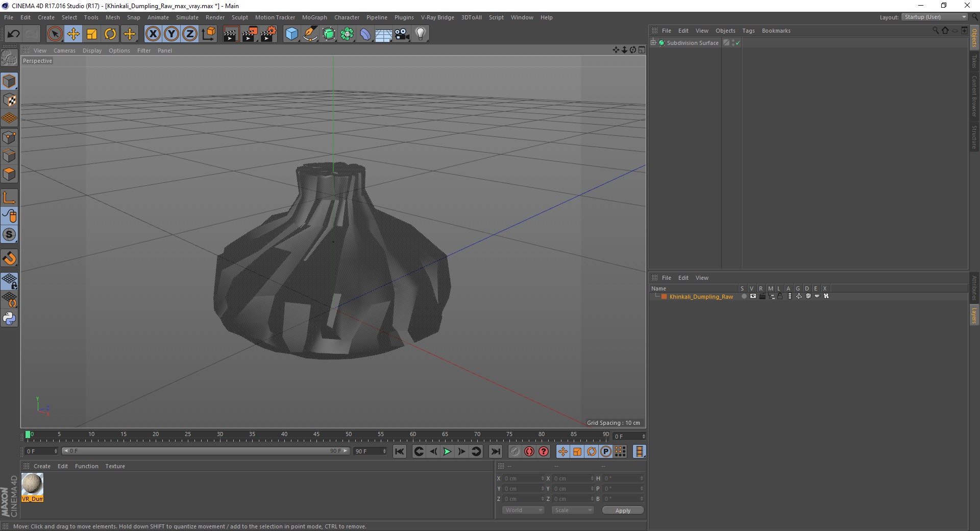
Task: Toggle Autokeying button
Action: click(x=529, y=451)
